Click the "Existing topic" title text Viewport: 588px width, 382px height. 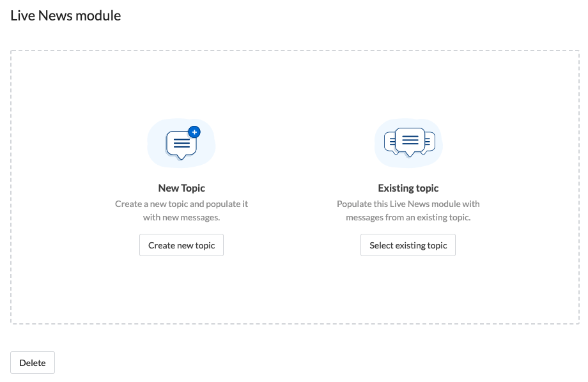408,188
